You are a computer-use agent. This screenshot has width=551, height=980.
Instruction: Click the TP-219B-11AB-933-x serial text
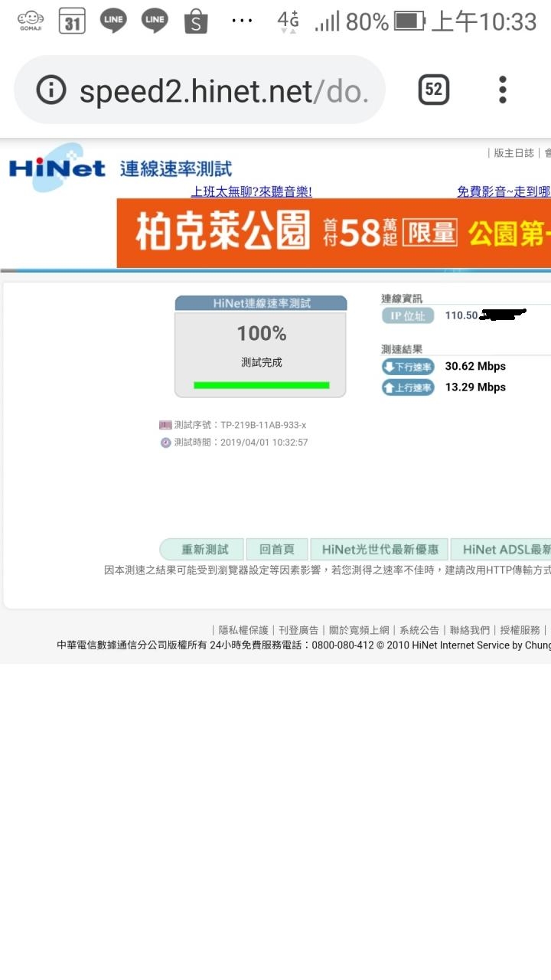(263, 425)
